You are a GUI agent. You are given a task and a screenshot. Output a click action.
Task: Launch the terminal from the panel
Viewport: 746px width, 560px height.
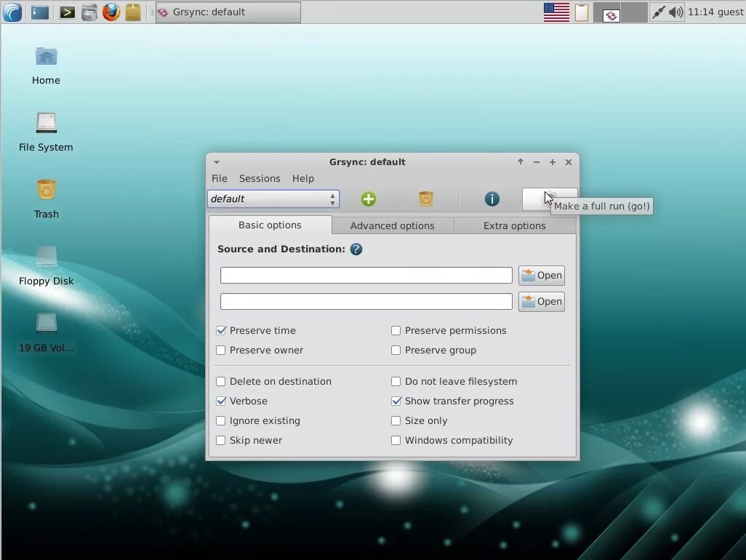(67, 12)
